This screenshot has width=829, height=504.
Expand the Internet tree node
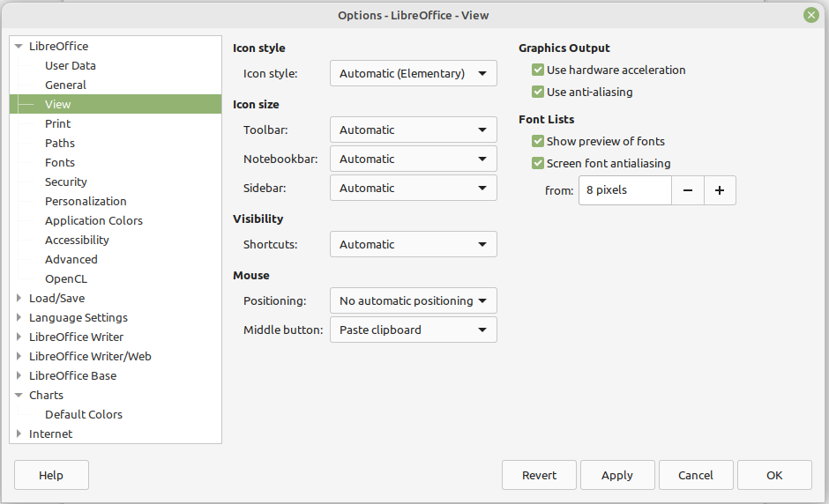pyautogui.click(x=19, y=434)
